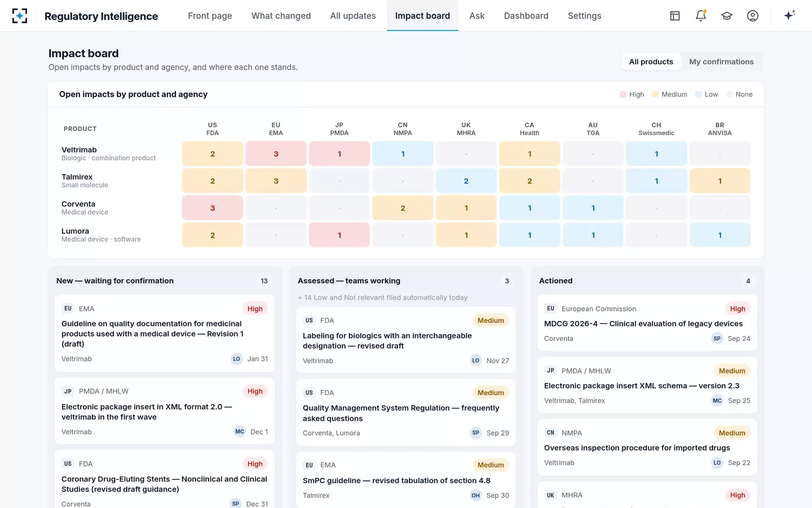Click the Regulatory Intelligence logo icon
812x508 pixels.
pyautogui.click(x=20, y=16)
